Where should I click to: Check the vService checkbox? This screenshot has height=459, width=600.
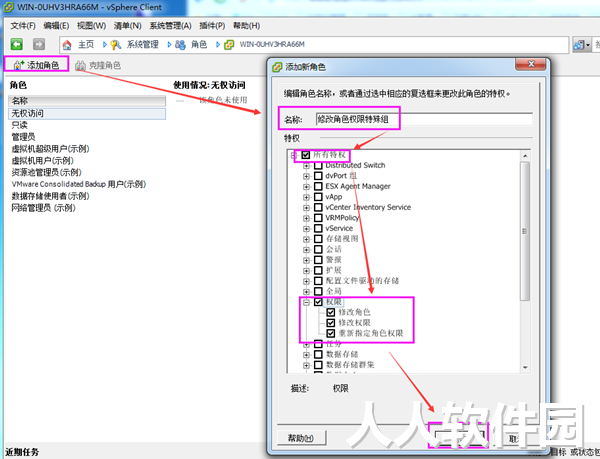point(318,228)
